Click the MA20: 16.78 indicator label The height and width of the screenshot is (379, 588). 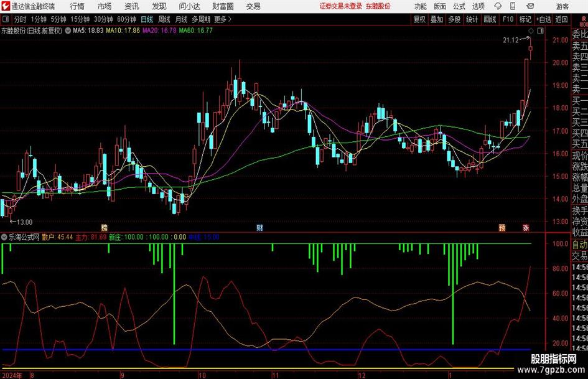159,30
